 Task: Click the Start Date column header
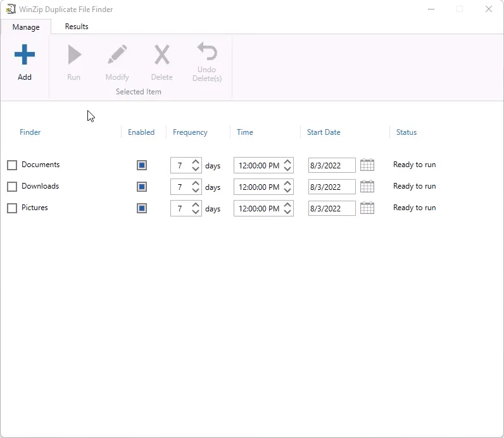pyautogui.click(x=324, y=132)
